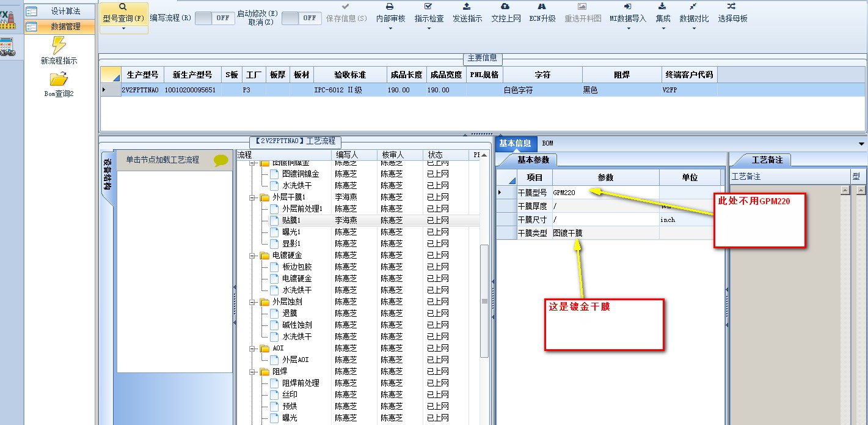Select the 丝印 step
Screen dimensions: 868x425
click(x=290, y=395)
